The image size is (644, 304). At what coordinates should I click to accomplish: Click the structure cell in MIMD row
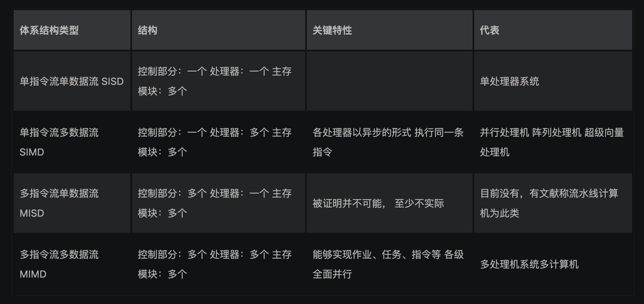[x=215, y=264]
